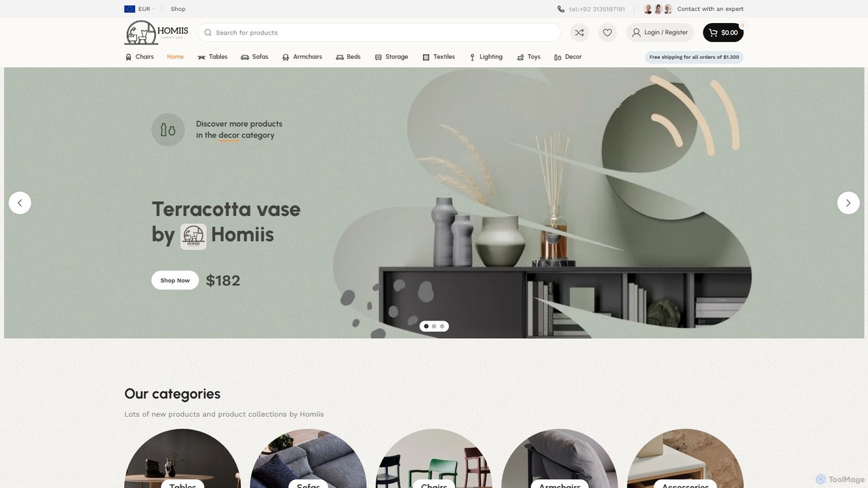The height and width of the screenshot is (488, 868).
Task: Click the phone handset icon
Action: (561, 9)
